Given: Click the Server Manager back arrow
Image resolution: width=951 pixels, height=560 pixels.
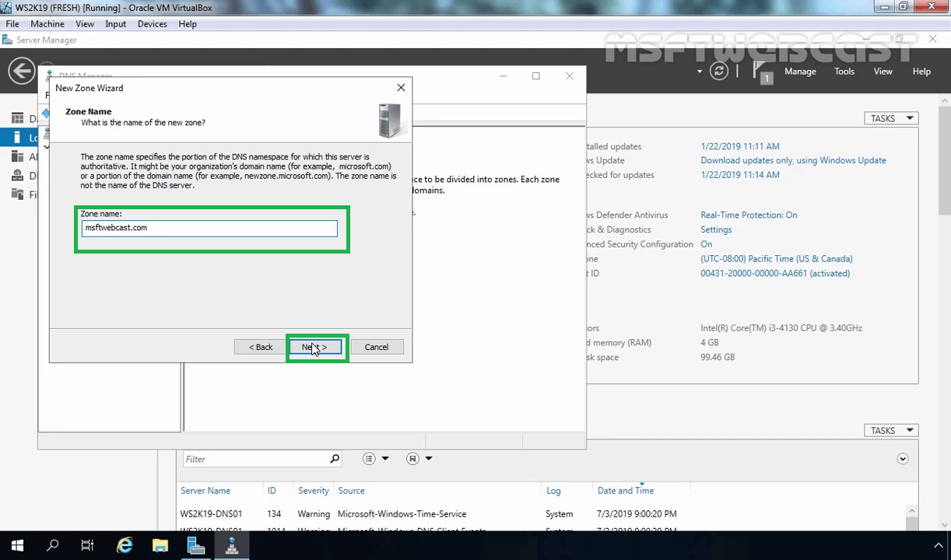Looking at the screenshot, I should coord(21,71).
